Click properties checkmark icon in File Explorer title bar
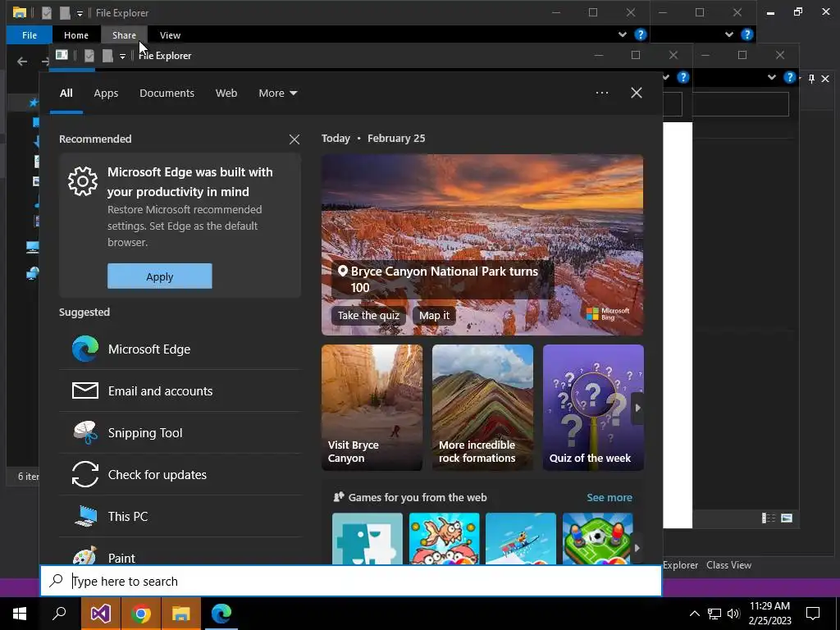 click(47, 12)
